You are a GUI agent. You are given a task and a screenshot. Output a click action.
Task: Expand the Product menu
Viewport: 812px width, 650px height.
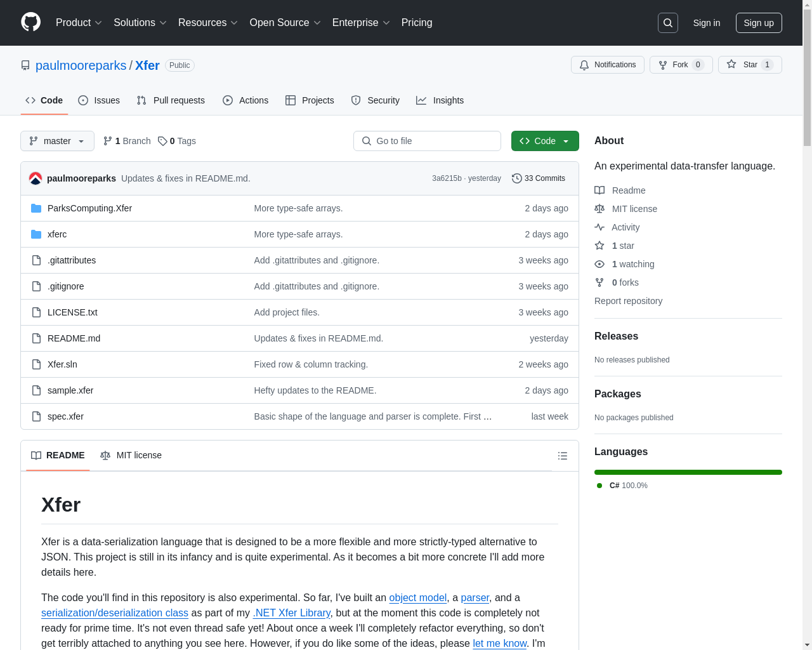[79, 23]
